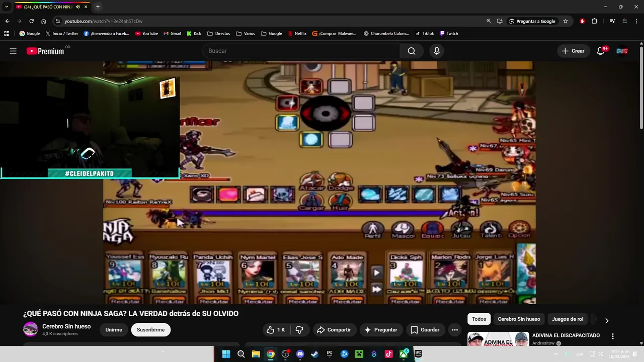The width and height of the screenshot is (644, 362).
Task: Click the Preguntar button
Action: coord(381,330)
